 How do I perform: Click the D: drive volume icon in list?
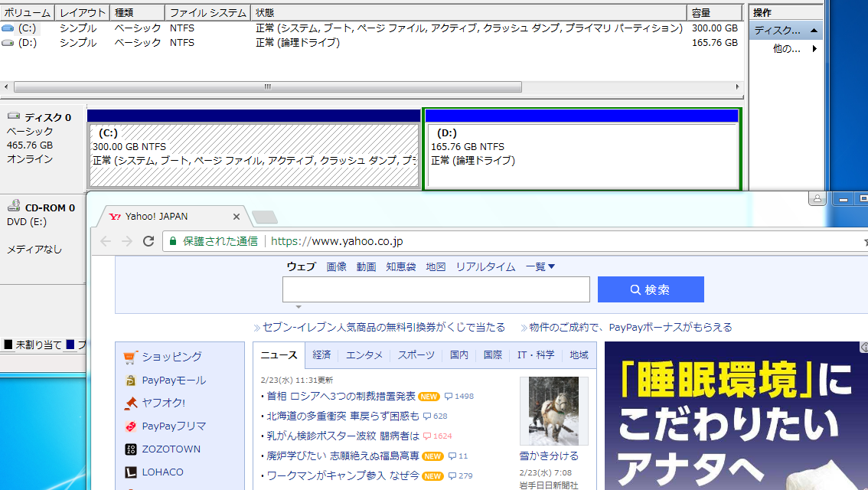8,43
